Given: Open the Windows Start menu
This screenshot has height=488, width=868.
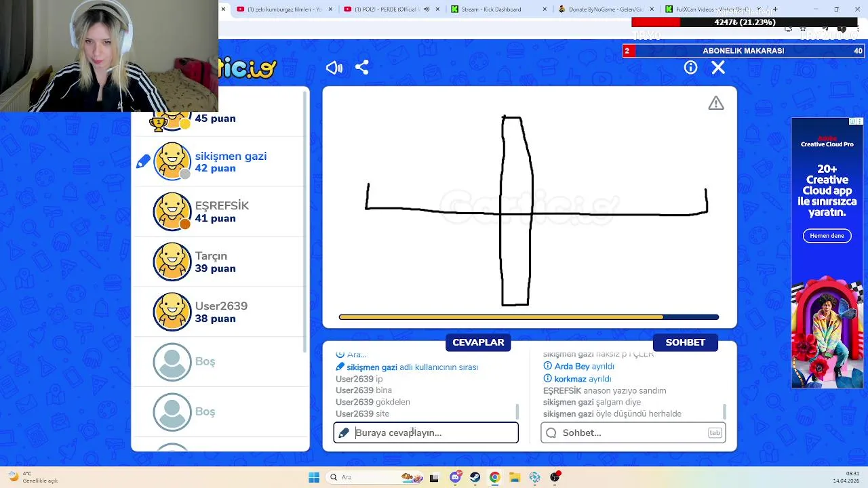Looking at the screenshot, I should pos(314,477).
